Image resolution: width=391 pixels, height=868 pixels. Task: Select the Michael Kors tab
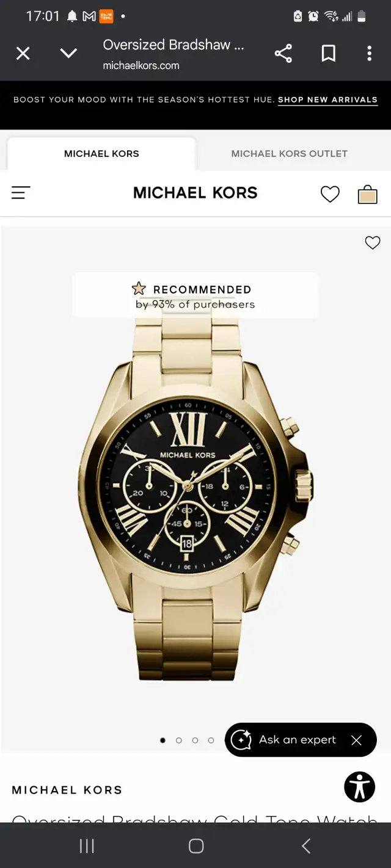tap(101, 154)
